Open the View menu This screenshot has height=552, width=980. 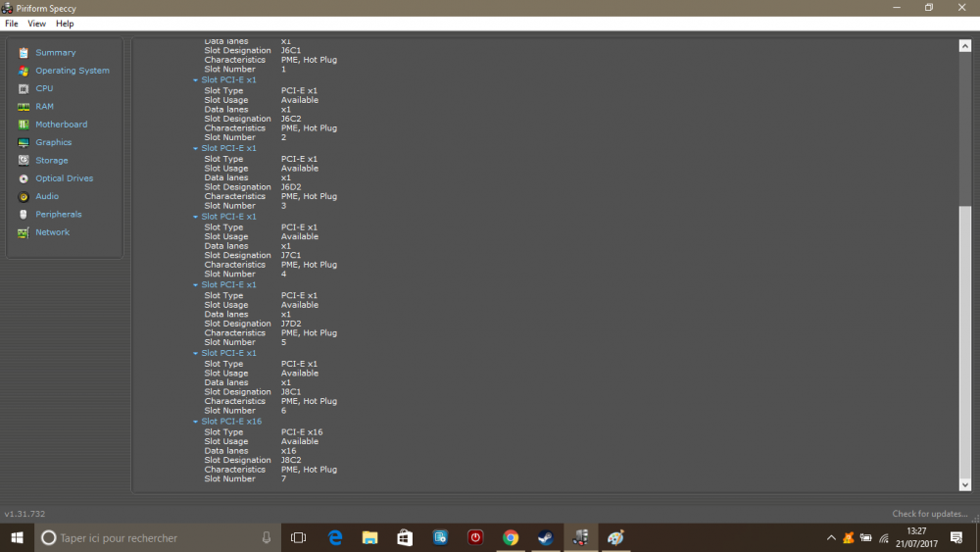(x=36, y=24)
